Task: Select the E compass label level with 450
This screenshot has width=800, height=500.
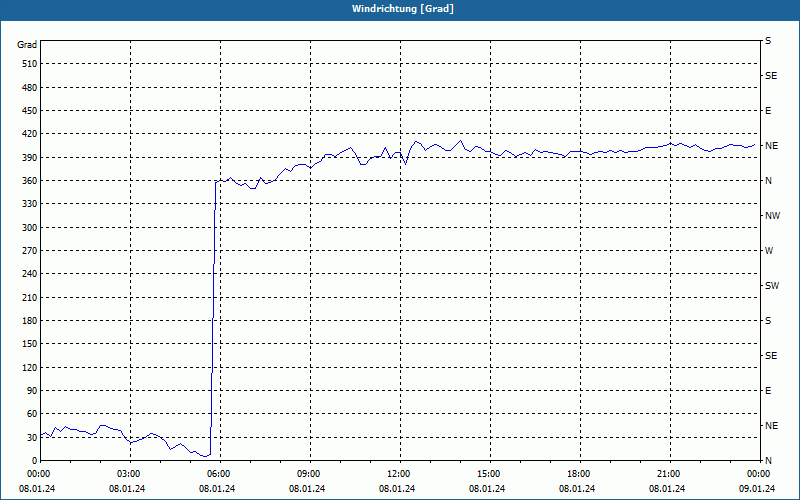Action: coord(768,111)
